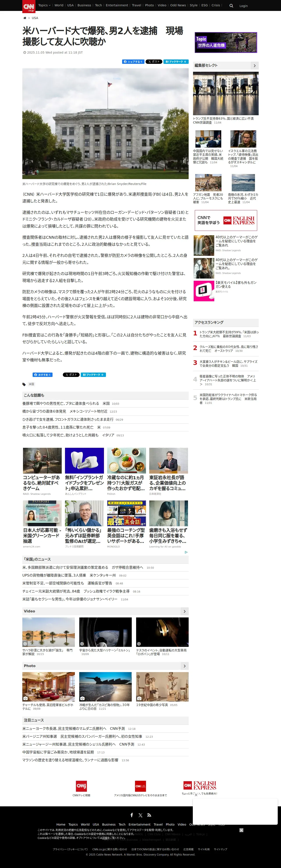Bookmark with top B!ブックマーク button
Screen dimensions: 281x868
(176, 62)
